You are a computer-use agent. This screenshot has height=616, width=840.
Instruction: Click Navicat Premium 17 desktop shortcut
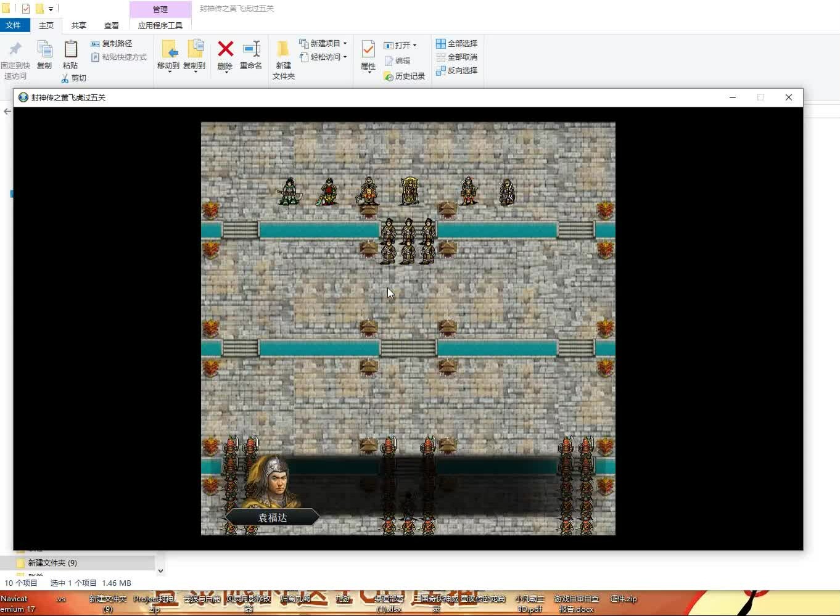16,603
